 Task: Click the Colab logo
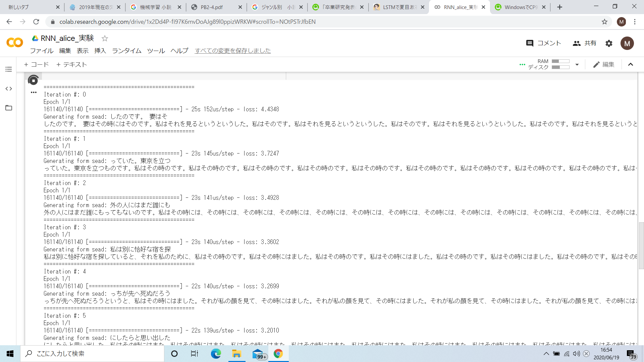click(x=14, y=43)
